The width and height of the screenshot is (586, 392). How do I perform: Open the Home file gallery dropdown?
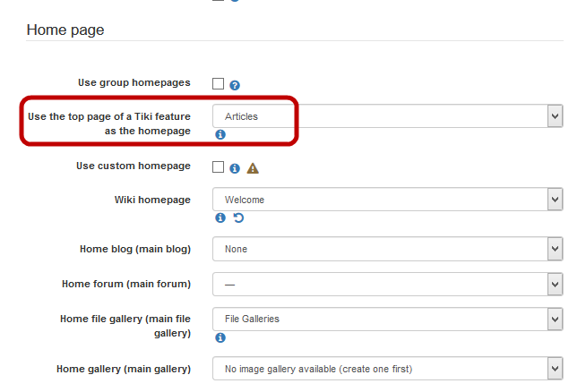[387, 319]
